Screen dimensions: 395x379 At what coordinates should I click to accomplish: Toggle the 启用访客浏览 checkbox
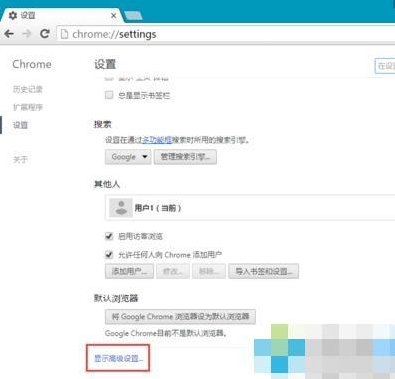click(x=109, y=236)
